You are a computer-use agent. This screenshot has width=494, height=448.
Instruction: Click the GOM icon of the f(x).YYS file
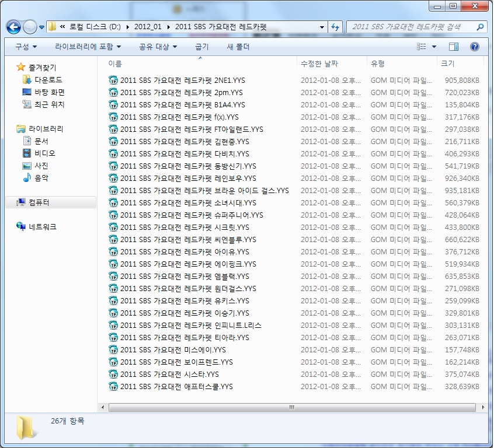point(113,117)
